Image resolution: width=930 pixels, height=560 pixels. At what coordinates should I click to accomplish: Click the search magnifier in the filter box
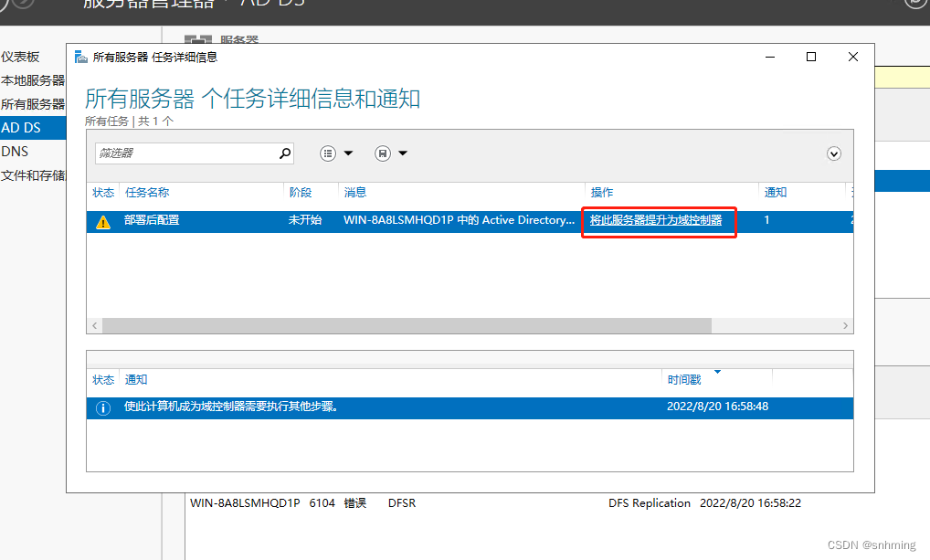click(285, 153)
